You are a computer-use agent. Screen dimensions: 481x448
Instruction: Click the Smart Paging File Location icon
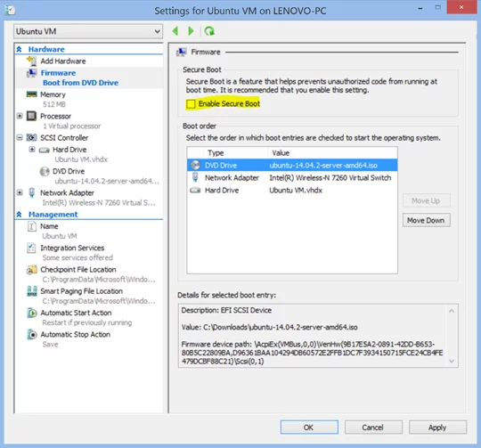(x=32, y=291)
